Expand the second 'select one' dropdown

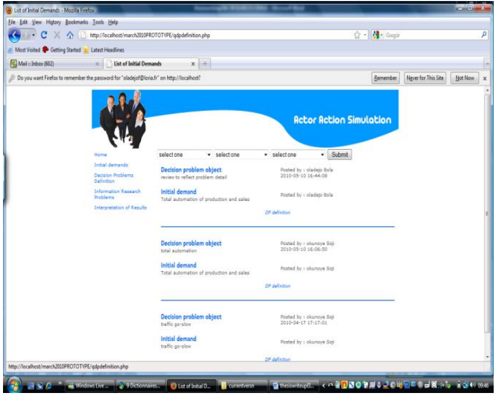click(241, 155)
